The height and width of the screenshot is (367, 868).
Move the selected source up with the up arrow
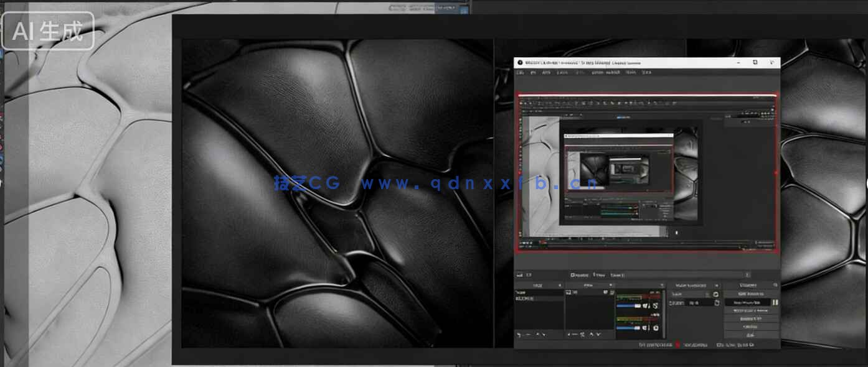click(x=590, y=335)
